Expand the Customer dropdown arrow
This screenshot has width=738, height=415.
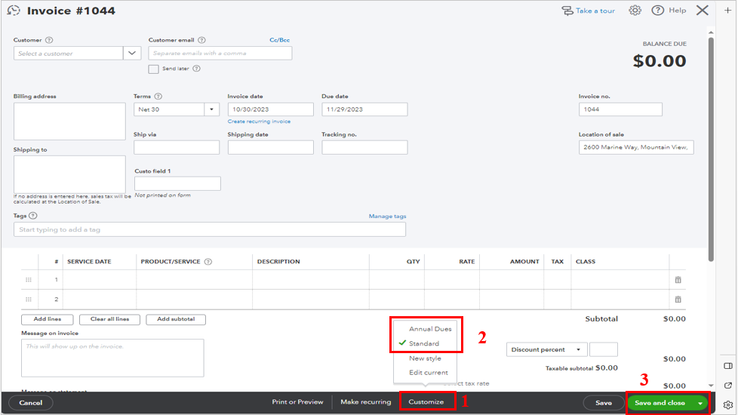point(132,53)
